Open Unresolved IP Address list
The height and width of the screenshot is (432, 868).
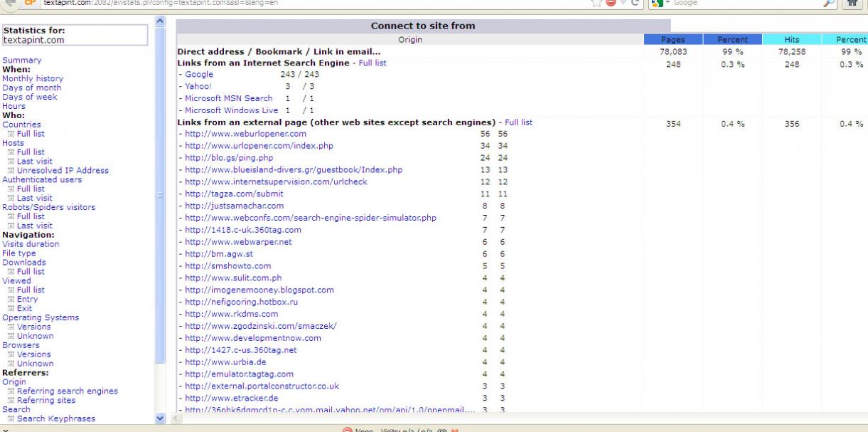[63, 171]
